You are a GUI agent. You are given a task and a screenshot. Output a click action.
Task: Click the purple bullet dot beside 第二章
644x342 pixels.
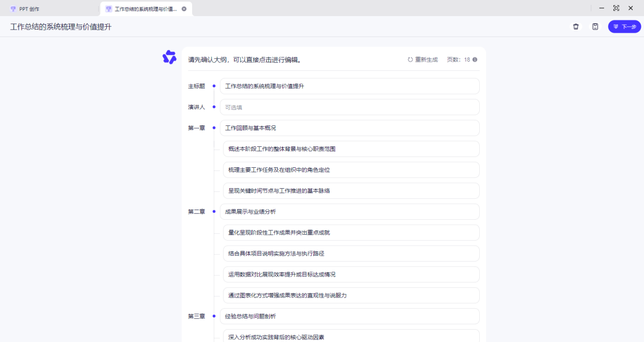click(214, 211)
